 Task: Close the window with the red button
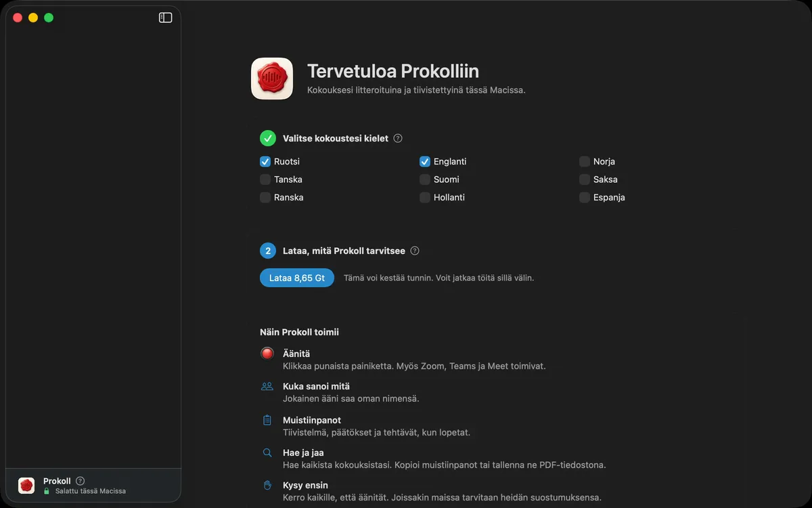point(18,18)
